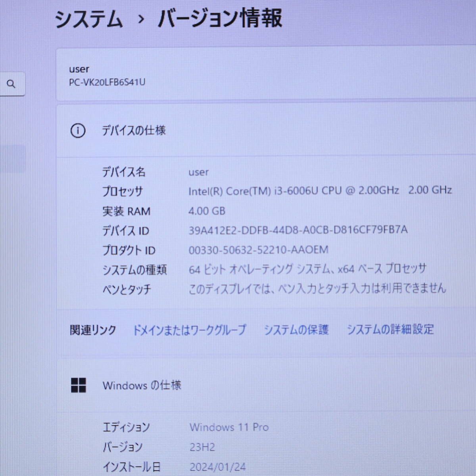Select the デバイス名 value user
Image resolution: width=476 pixels, height=476 pixels.
198,172
